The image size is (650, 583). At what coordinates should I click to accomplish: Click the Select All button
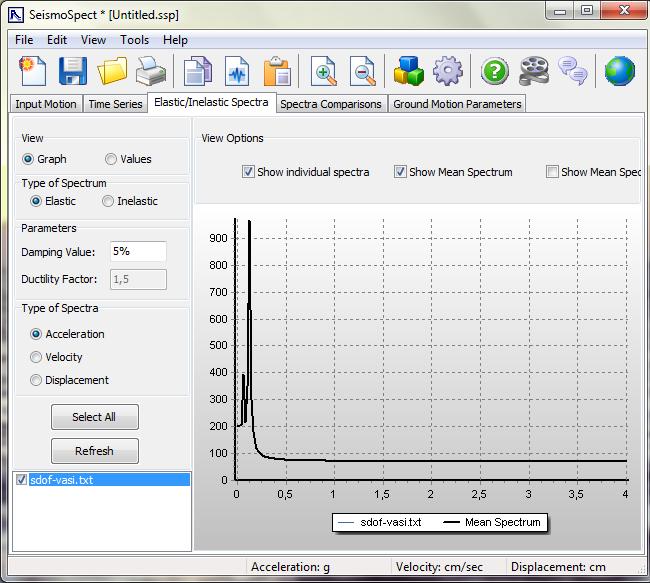(95, 417)
